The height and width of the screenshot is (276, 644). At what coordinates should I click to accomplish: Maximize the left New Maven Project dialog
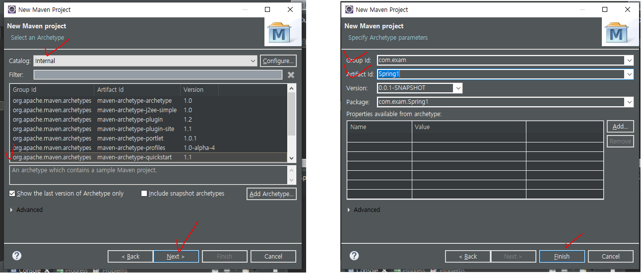[x=267, y=9]
